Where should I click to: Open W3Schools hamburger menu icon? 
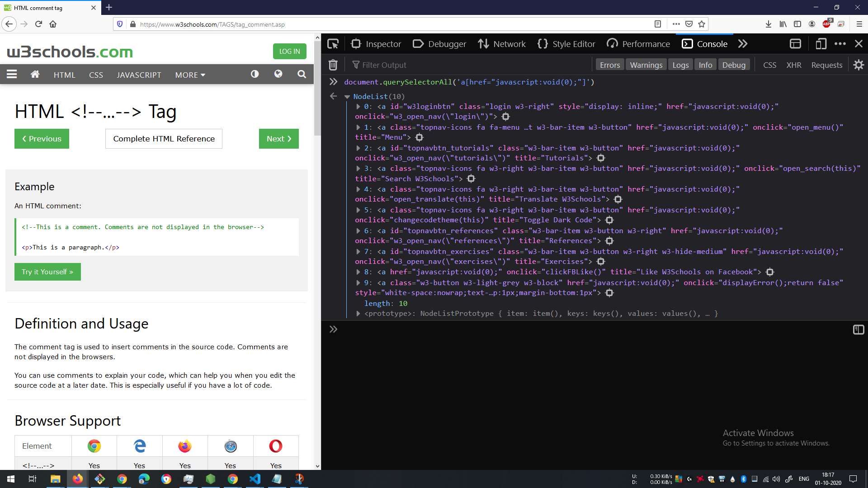(x=12, y=75)
